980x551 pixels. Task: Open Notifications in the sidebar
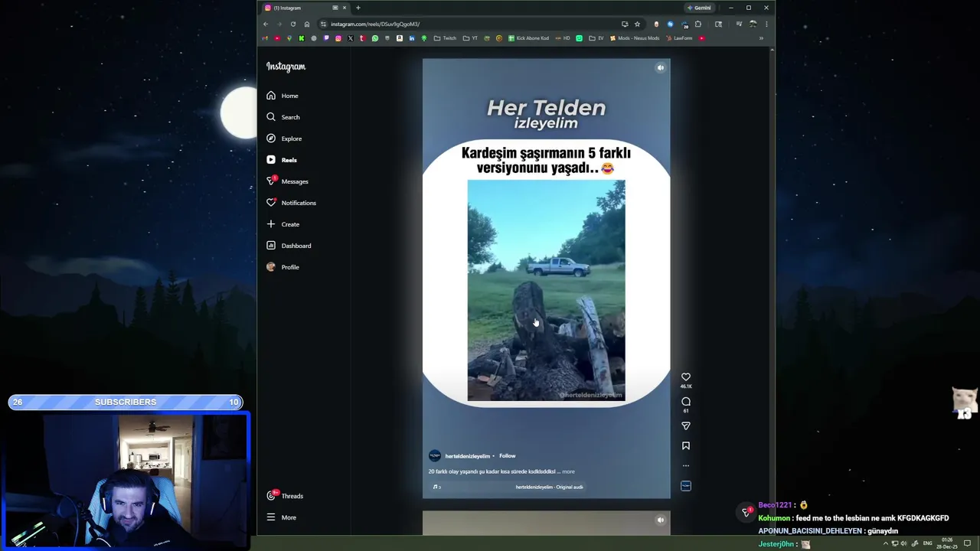click(x=291, y=203)
